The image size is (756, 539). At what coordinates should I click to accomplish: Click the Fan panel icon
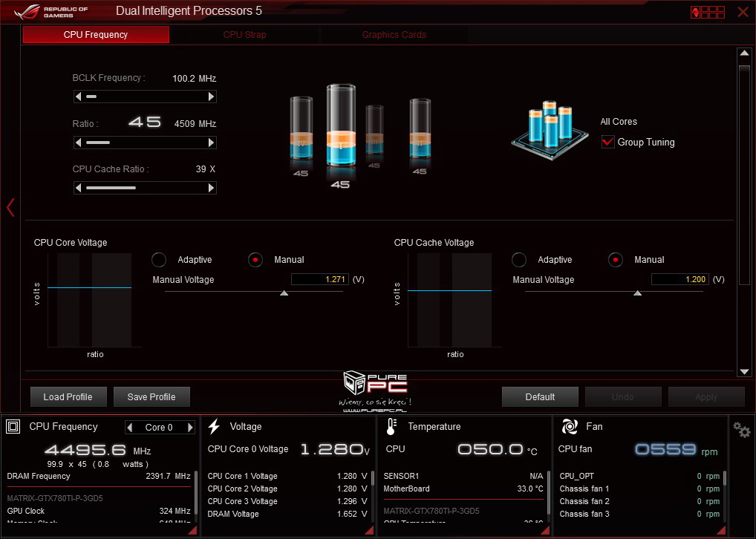pyautogui.click(x=570, y=427)
